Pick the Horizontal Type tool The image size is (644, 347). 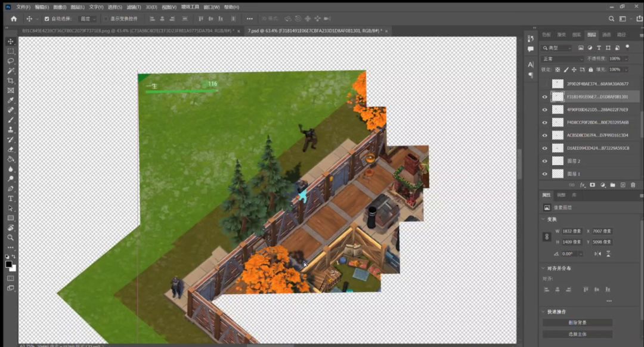point(11,199)
